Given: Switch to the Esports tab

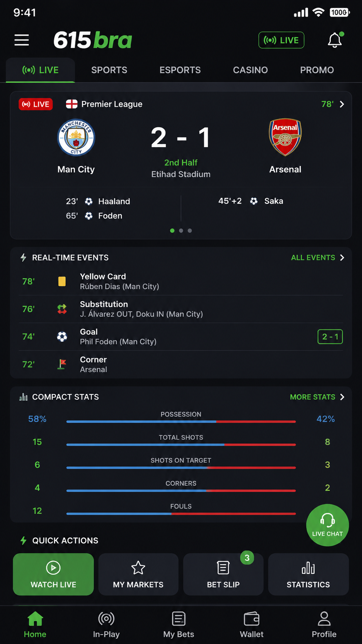Looking at the screenshot, I should (x=180, y=70).
